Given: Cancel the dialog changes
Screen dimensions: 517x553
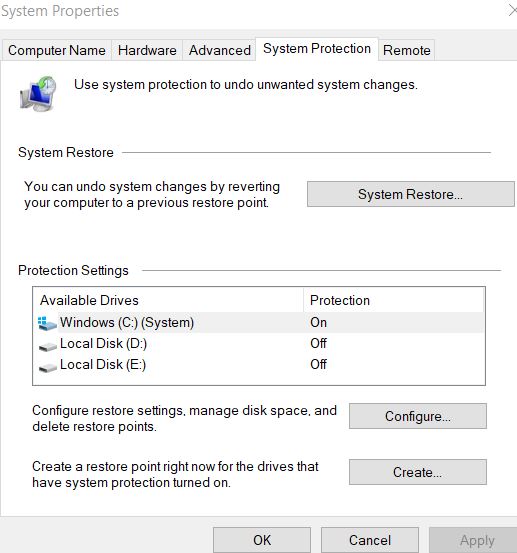Looking at the screenshot, I should tap(370, 540).
